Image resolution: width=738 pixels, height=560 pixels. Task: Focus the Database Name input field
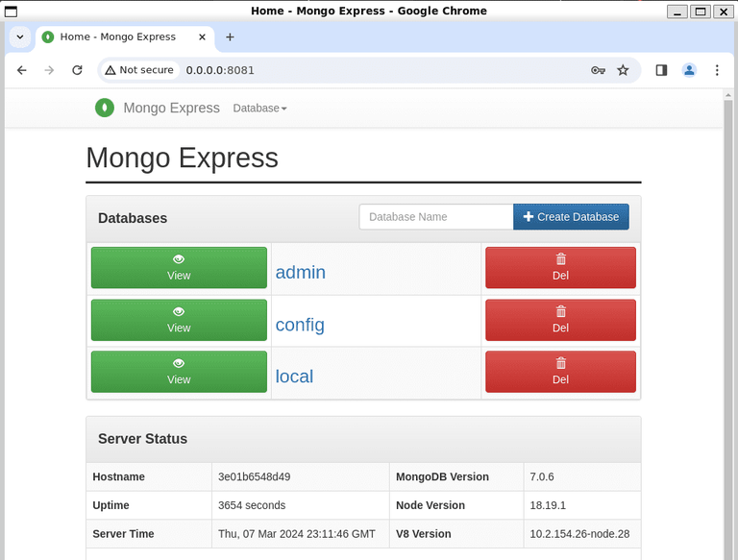pyautogui.click(x=436, y=216)
